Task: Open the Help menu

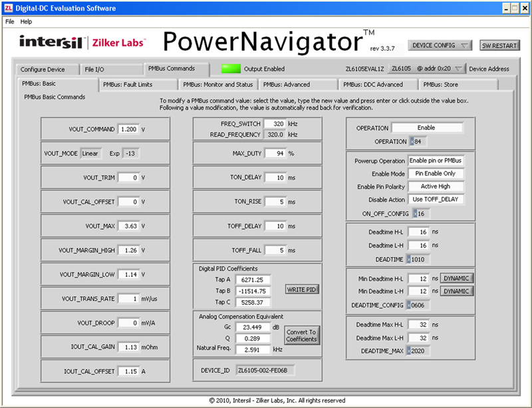Action: (x=26, y=21)
